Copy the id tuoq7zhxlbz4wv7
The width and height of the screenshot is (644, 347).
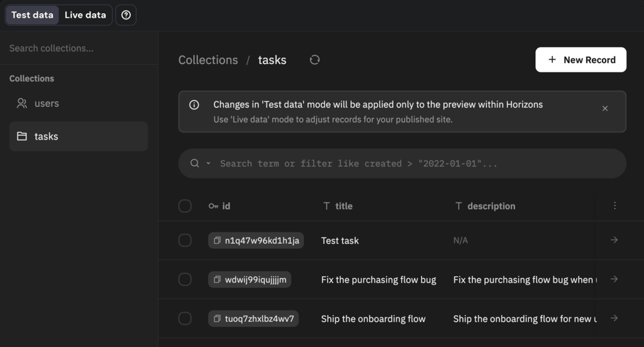coord(217,318)
